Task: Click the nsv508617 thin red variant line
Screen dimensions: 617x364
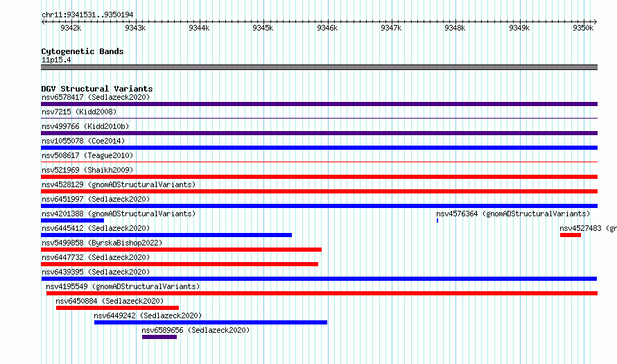Action: [319, 162]
